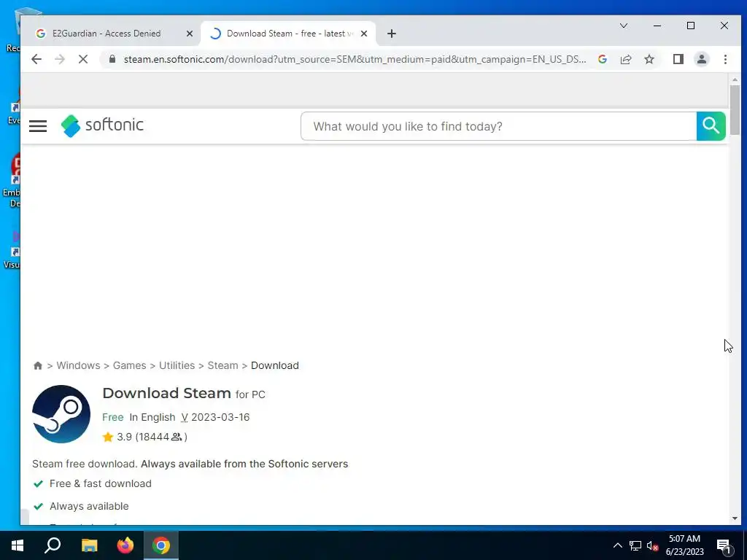The image size is (747, 560).
Task: Select the Download Steam tab
Action: tap(289, 34)
